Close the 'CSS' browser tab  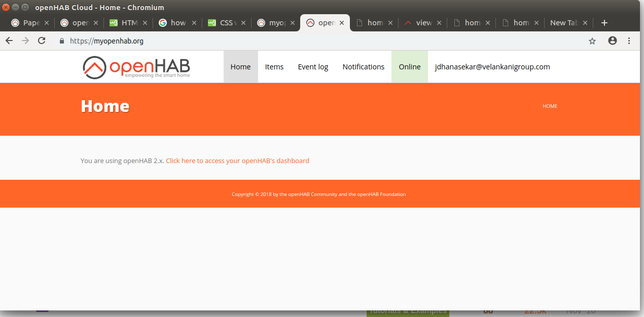click(x=243, y=22)
